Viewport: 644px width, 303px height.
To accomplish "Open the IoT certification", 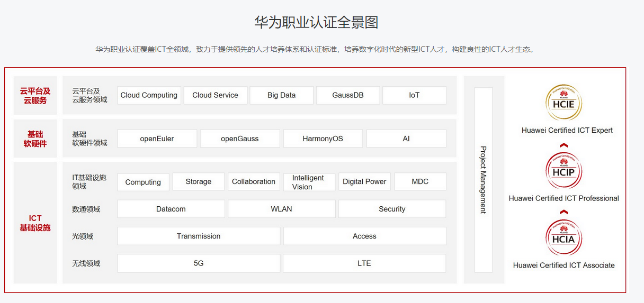I will click(414, 95).
